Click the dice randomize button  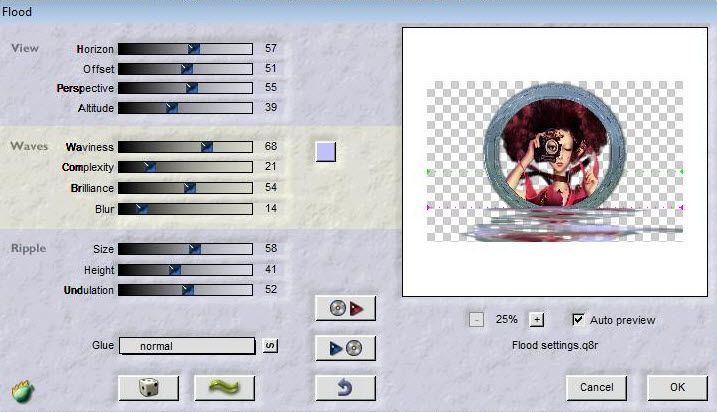tap(149, 388)
